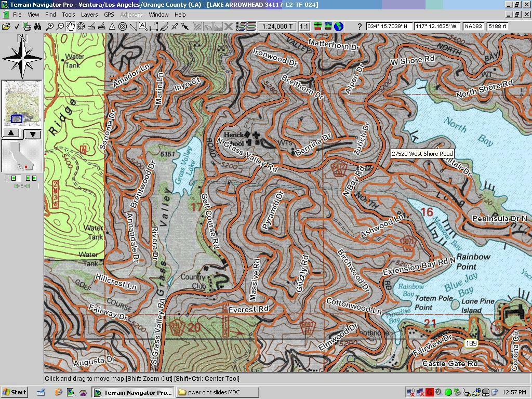The image size is (532, 399).
Task: Open the GPS menu
Action: [109, 15]
